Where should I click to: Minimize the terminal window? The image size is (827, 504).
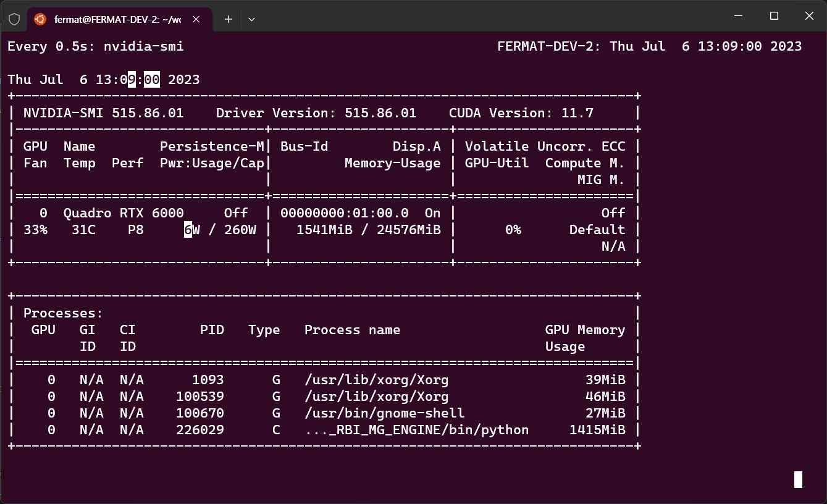tap(738, 16)
